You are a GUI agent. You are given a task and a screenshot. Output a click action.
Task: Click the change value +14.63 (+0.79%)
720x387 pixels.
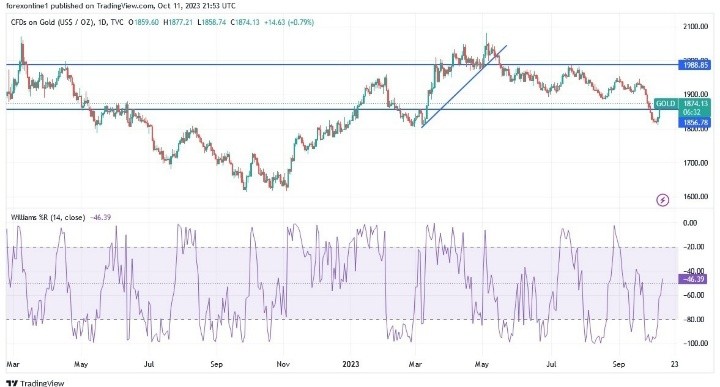pyautogui.click(x=289, y=22)
